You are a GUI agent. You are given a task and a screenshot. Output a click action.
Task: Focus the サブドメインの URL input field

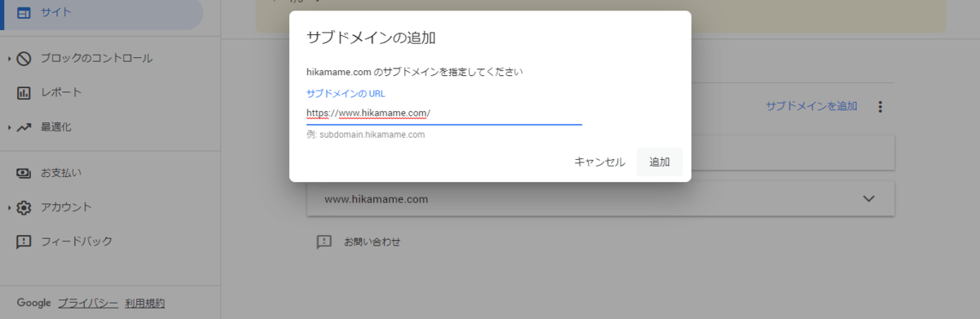[x=443, y=113]
